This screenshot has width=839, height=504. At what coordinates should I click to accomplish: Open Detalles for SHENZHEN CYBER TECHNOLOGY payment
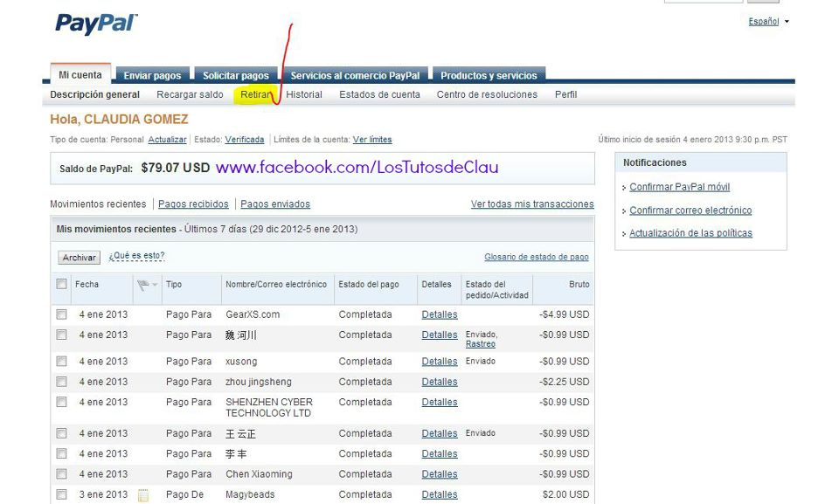click(x=440, y=403)
